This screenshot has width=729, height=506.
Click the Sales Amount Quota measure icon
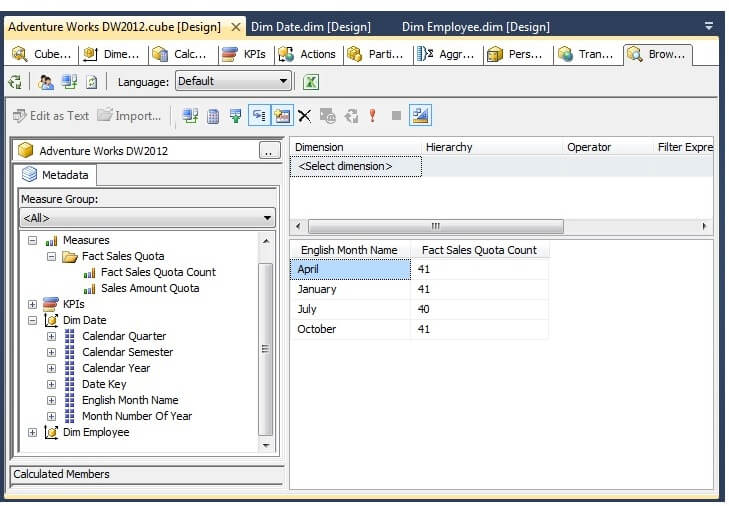pyautogui.click(x=90, y=288)
